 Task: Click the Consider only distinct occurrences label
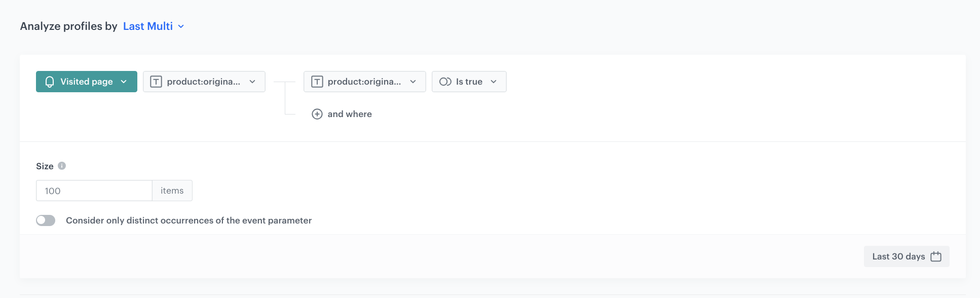pos(189,220)
